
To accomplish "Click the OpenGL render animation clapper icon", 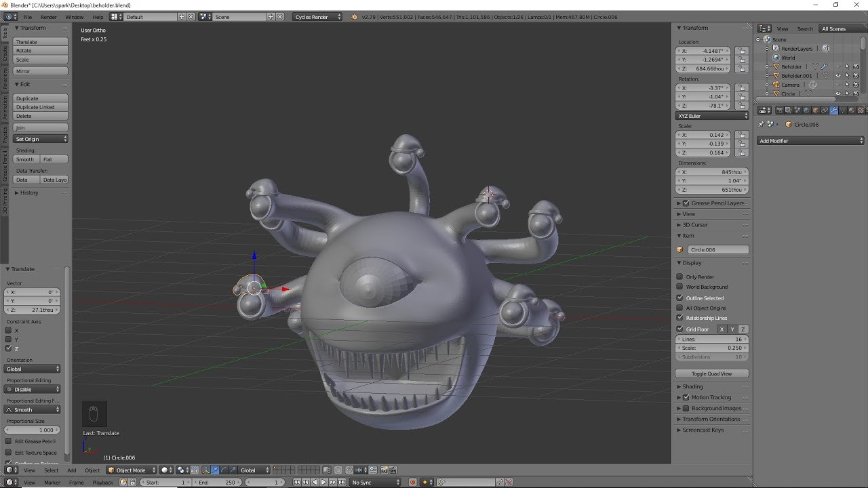I will tap(393, 470).
